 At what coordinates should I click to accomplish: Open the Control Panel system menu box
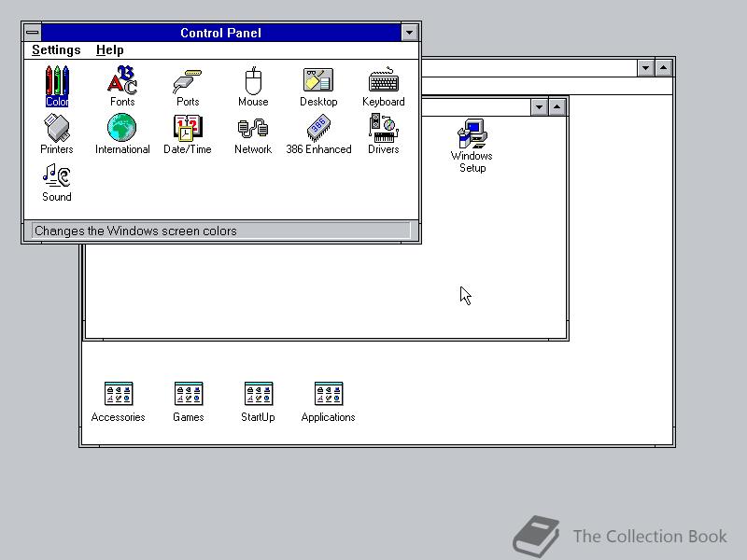[33, 33]
